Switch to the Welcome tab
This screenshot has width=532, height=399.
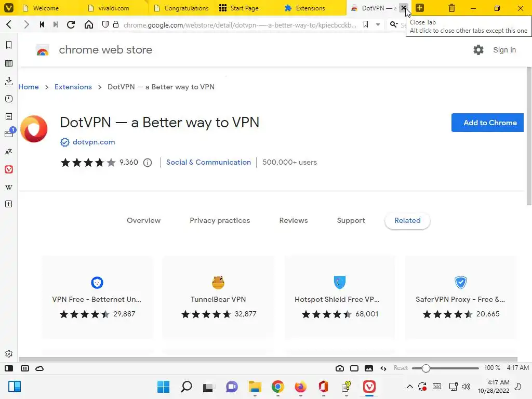(46, 8)
